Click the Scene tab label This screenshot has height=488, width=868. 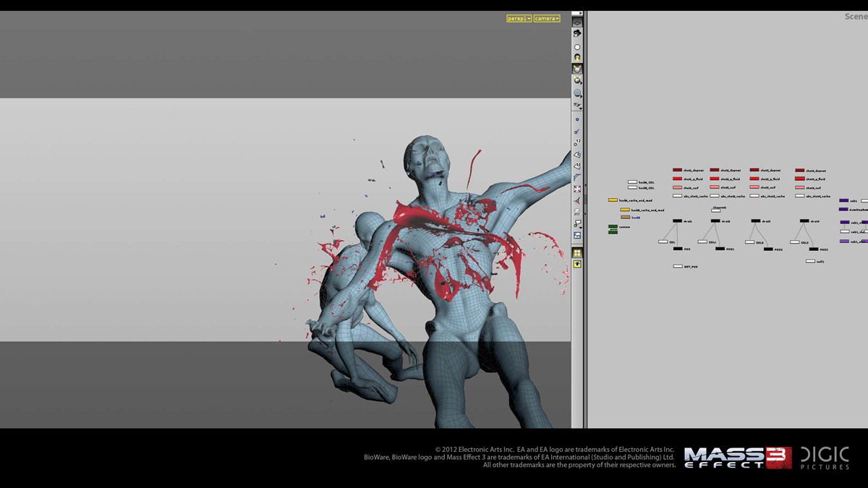[856, 17]
